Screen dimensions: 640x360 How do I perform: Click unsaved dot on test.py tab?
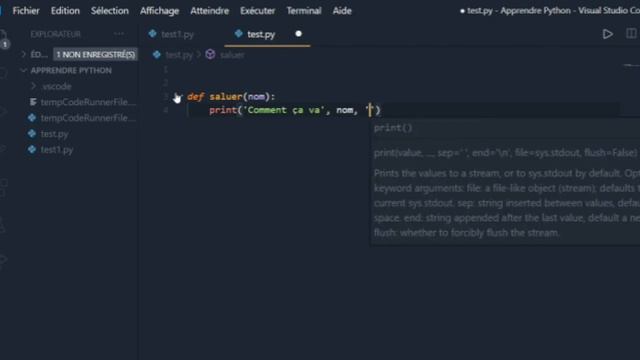tap(298, 34)
